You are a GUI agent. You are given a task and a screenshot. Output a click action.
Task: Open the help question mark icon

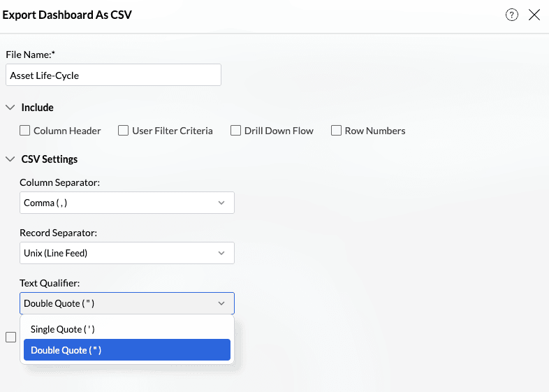pyautogui.click(x=512, y=15)
